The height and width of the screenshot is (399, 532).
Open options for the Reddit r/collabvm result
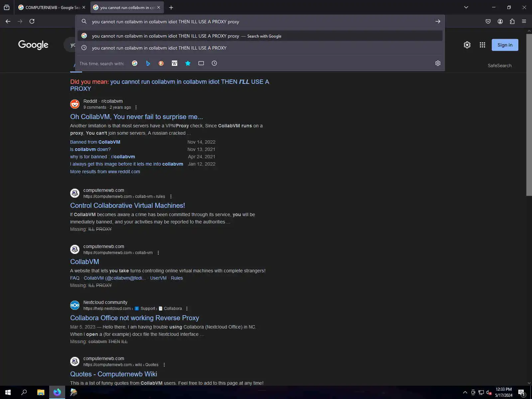click(x=136, y=107)
